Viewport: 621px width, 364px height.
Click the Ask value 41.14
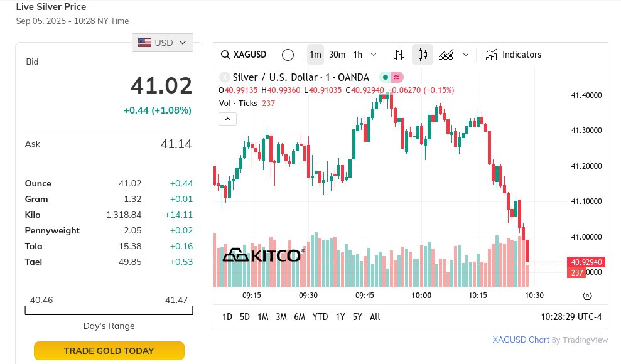176,144
